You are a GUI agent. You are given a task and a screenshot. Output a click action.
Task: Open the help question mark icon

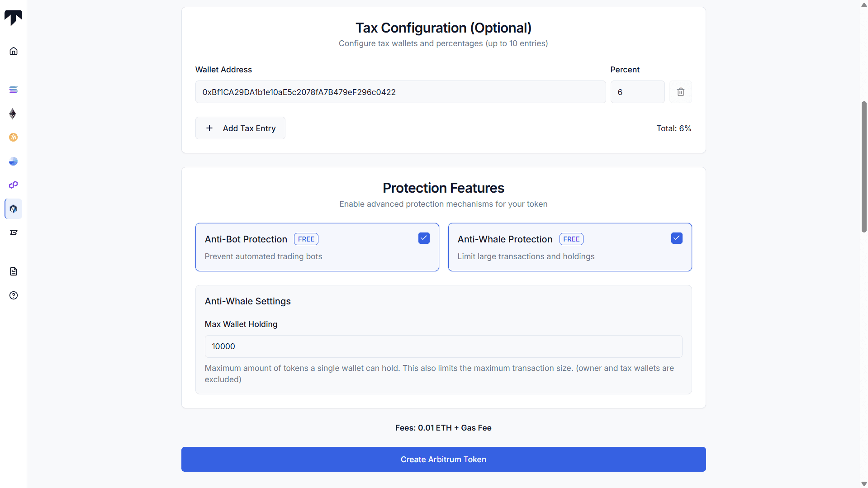(x=14, y=295)
